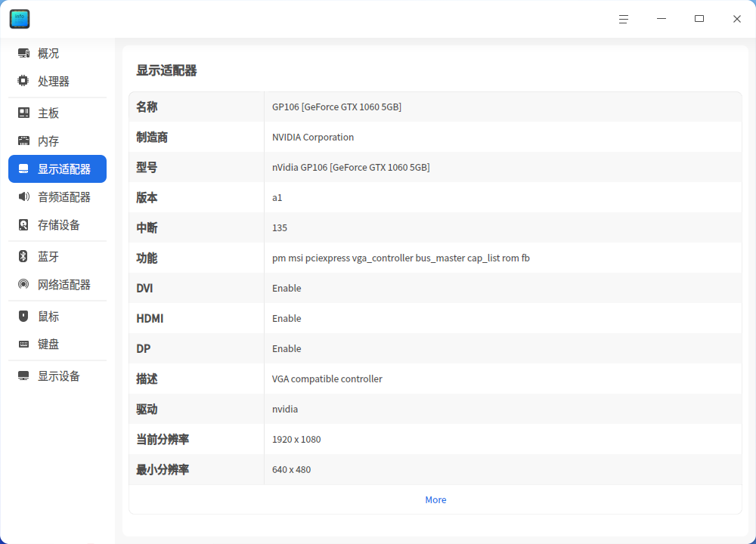Open the hamburger main menu

click(624, 19)
